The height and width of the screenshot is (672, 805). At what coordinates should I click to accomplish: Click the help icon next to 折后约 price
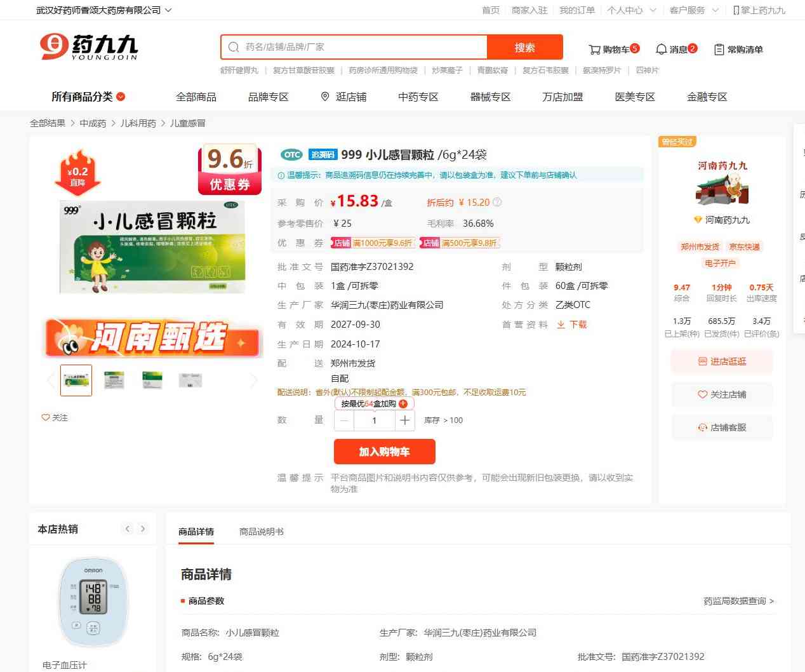tap(497, 203)
